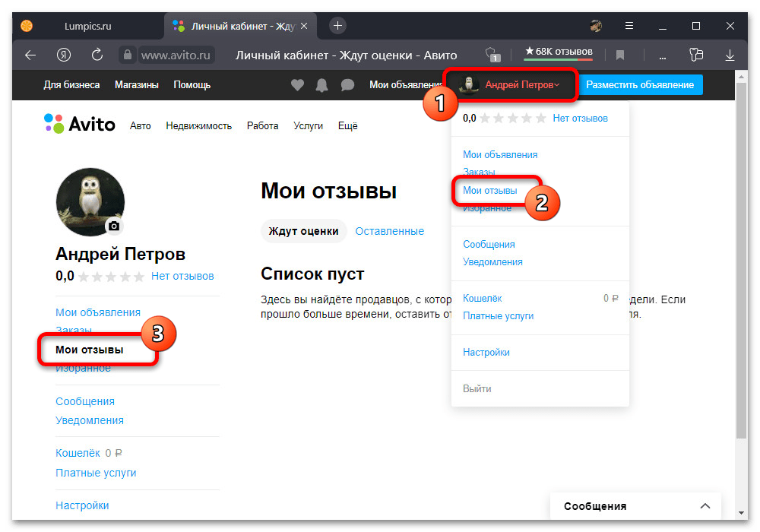Screen dimensions: 760x532
Task: Click Выйти in the account menu
Action: pos(477,388)
